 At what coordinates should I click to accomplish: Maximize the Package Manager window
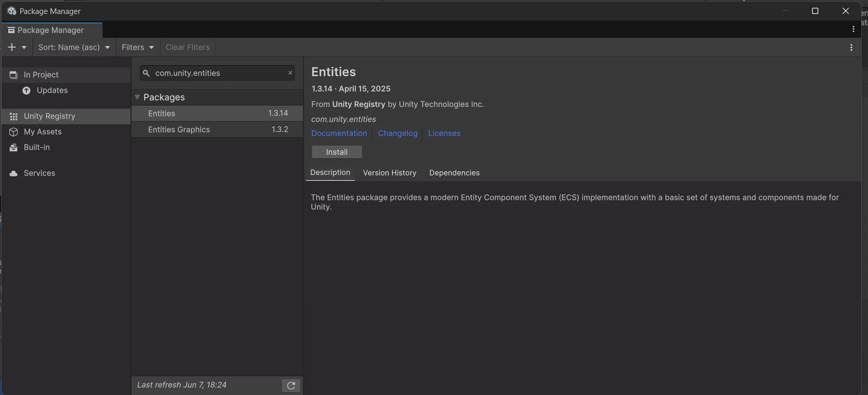[x=815, y=11]
